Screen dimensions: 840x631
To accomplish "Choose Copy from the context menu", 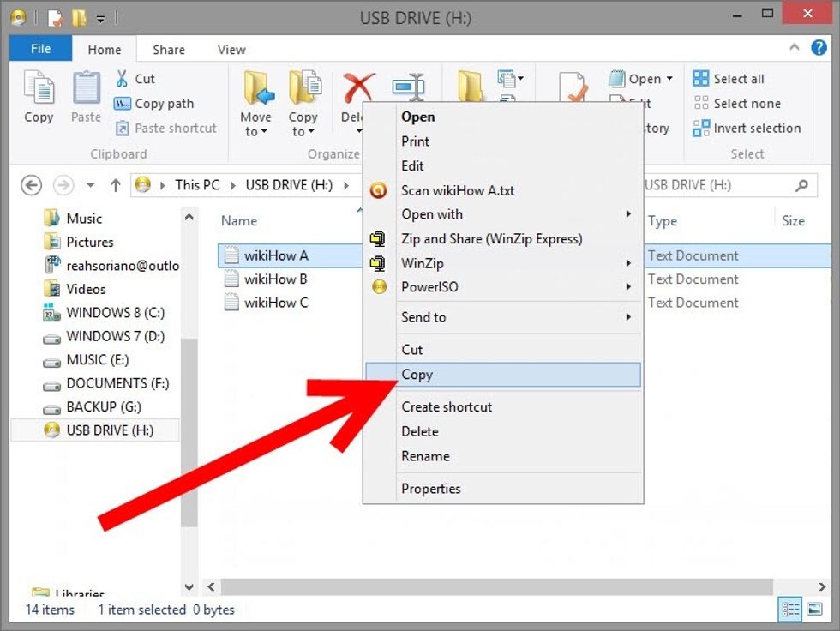I will [x=417, y=375].
